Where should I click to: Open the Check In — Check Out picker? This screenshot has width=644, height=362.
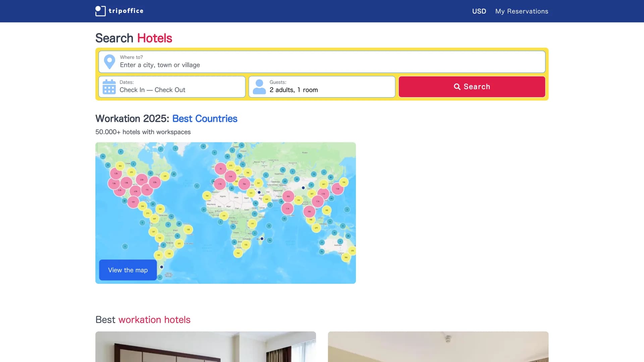point(172,87)
